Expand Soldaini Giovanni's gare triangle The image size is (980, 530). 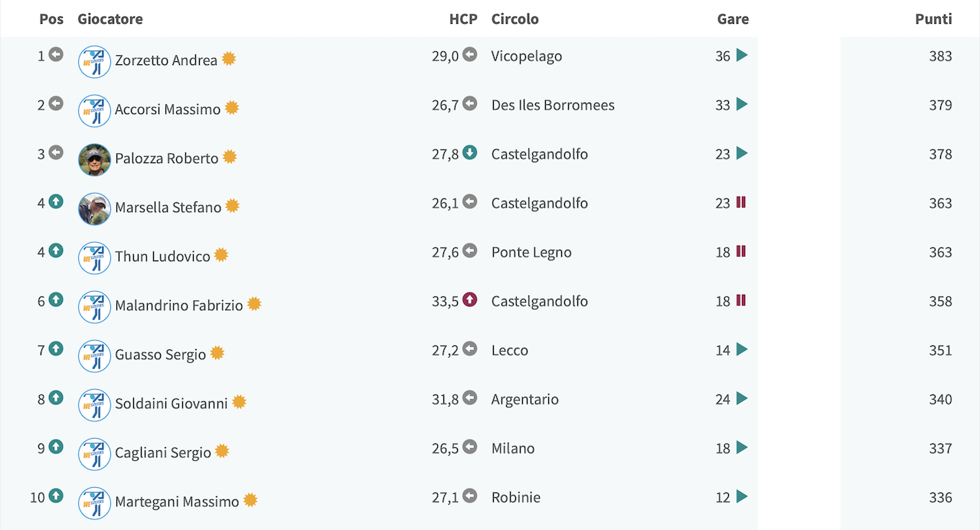click(x=741, y=398)
